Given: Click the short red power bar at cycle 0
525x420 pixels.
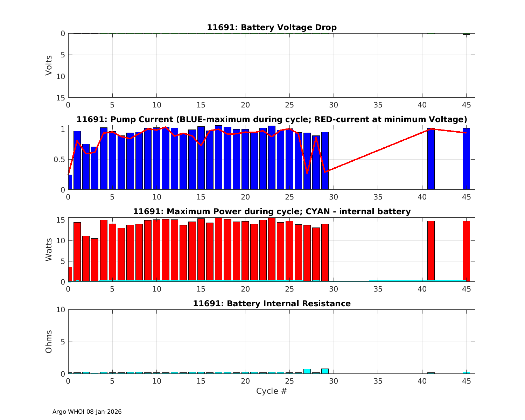Looking at the screenshot, I should [70, 274].
